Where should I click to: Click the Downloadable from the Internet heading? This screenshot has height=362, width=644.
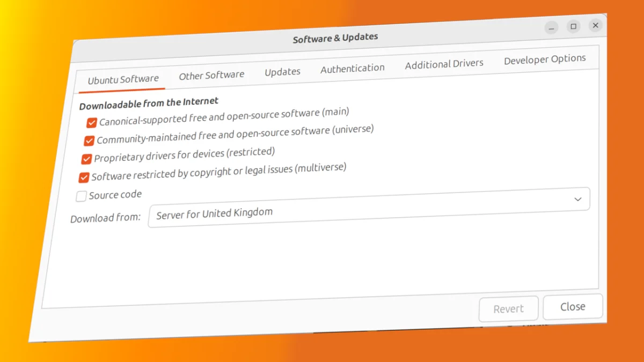pyautogui.click(x=149, y=103)
